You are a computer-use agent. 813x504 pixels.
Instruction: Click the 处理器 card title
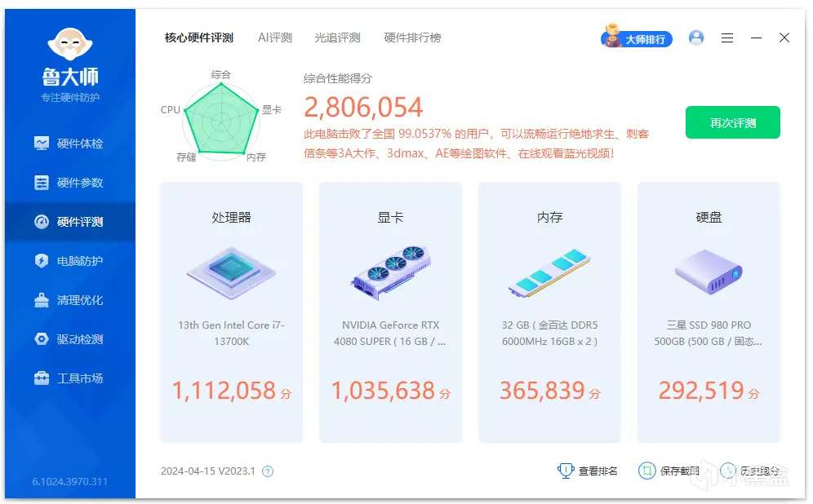pos(231,218)
